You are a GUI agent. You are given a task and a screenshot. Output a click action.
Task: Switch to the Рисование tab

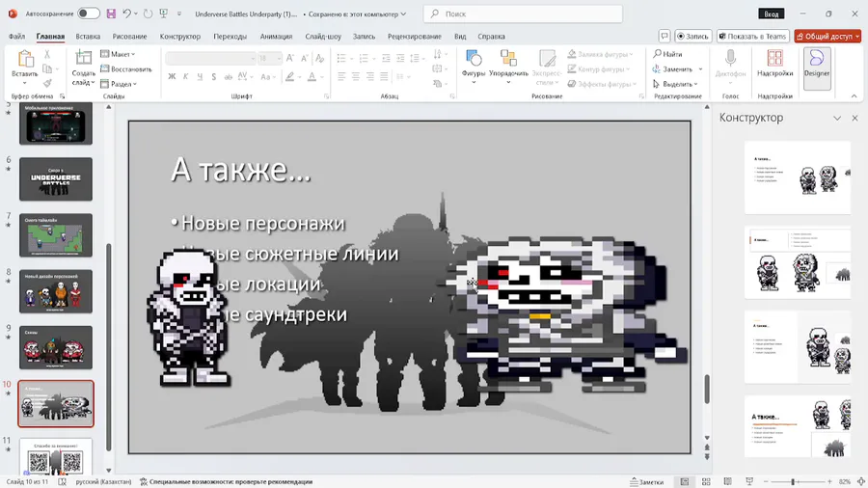click(x=129, y=36)
